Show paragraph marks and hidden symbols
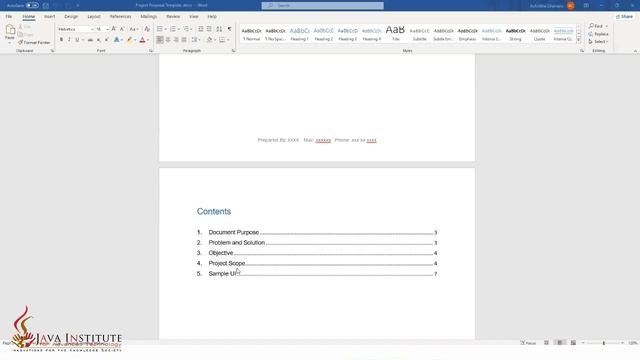Screen dimensions: 640x360 229,29
